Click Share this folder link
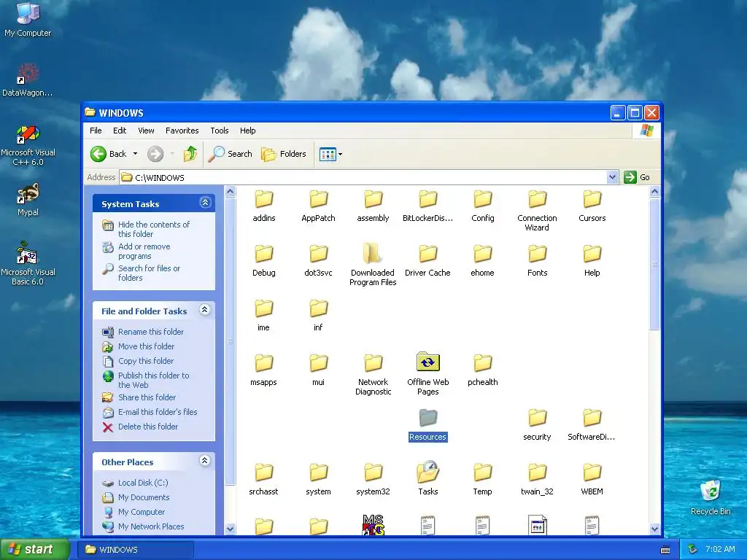The height and width of the screenshot is (560, 747). click(147, 397)
